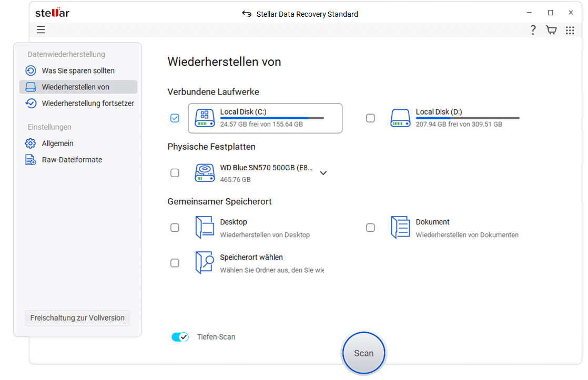
Task: Disable the Tiefen-Scan toggle
Action: [180, 336]
